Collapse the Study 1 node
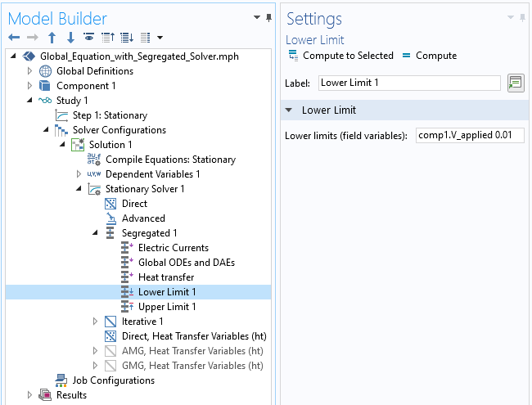The height and width of the screenshot is (405, 532). (29, 100)
